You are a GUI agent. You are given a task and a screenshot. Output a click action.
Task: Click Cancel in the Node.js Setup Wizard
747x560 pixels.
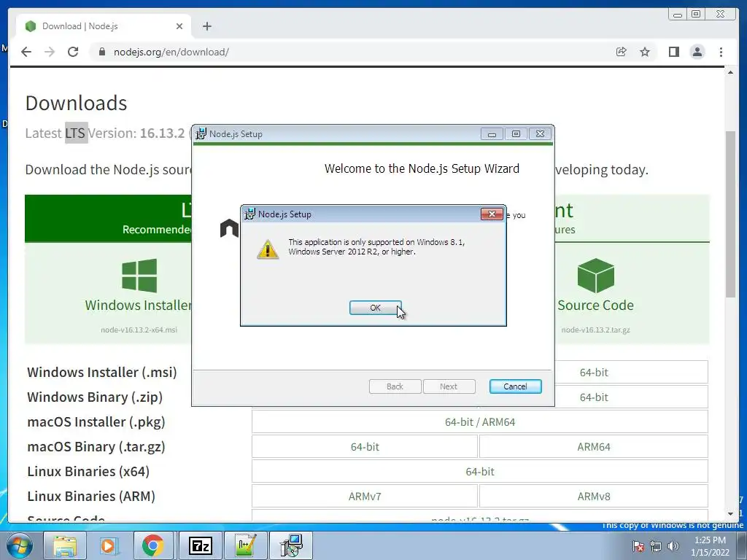coord(515,386)
